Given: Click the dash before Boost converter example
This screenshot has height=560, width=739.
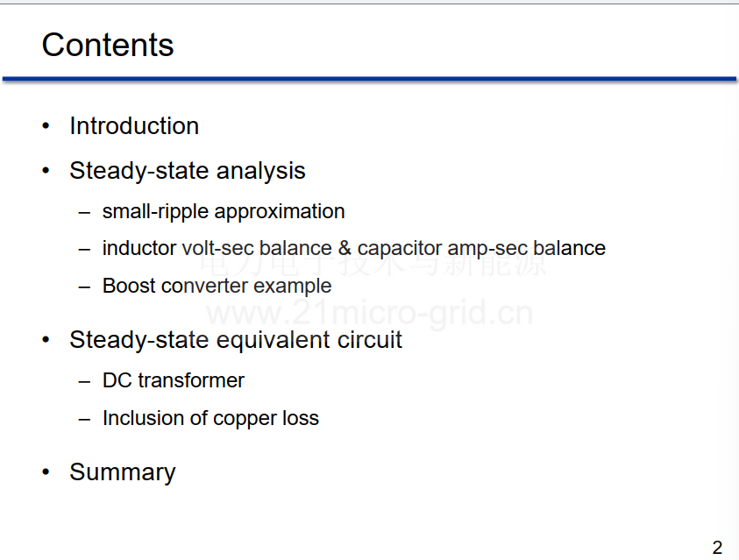Looking at the screenshot, I should click(84, 287).
